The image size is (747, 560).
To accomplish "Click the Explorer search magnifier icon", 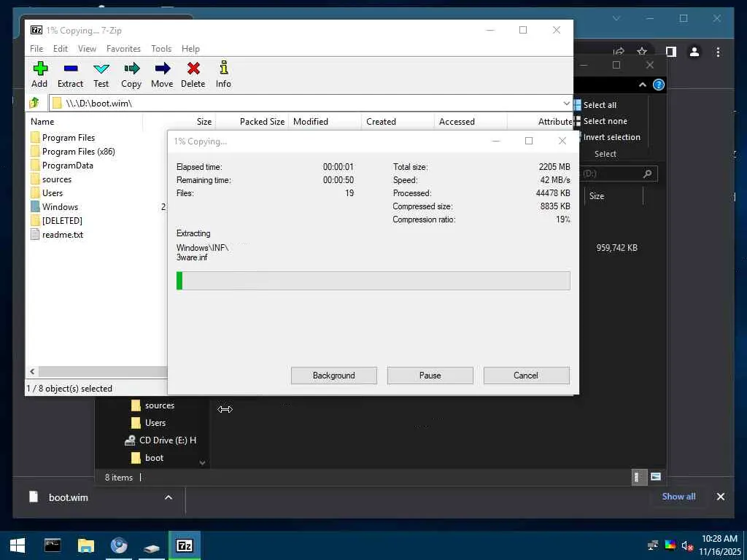I will 647,174.
